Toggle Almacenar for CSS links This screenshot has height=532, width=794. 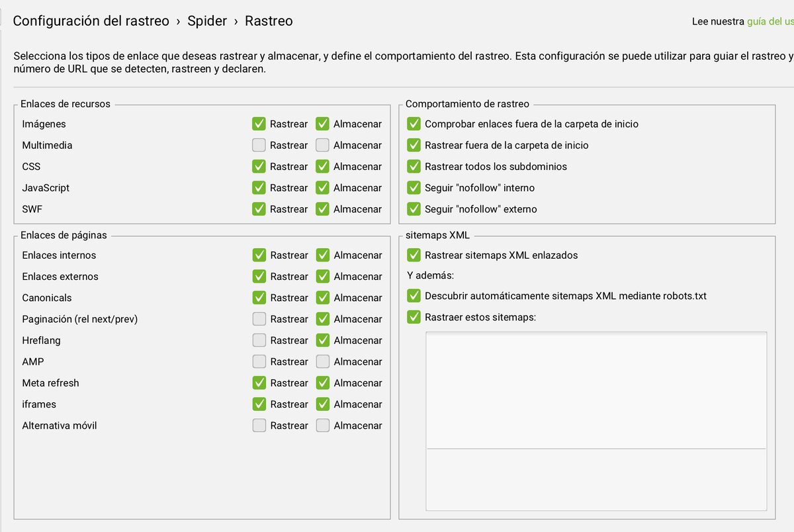click(x=323, y=166)
